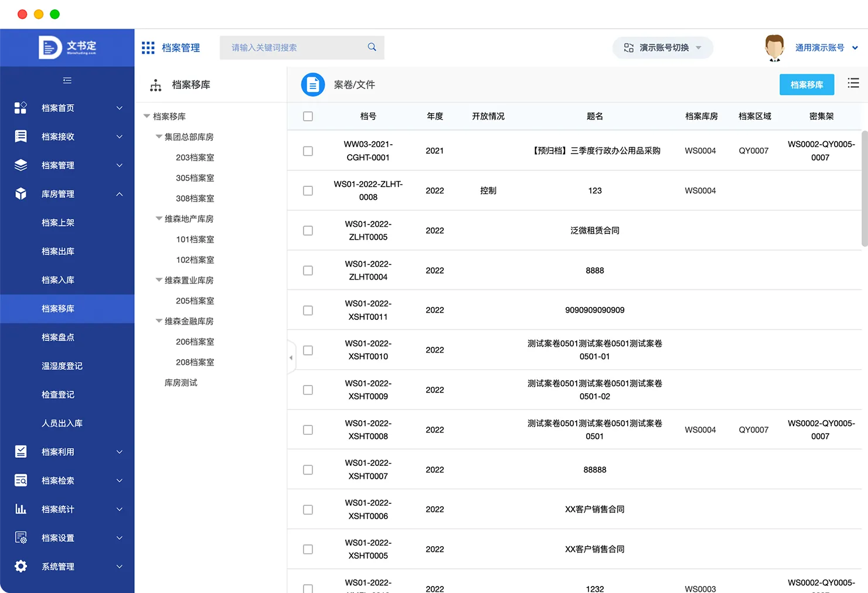Click the 档案设置 settings document icon
This screenshot has width=868, height=593.
click(x=21, y=538)
